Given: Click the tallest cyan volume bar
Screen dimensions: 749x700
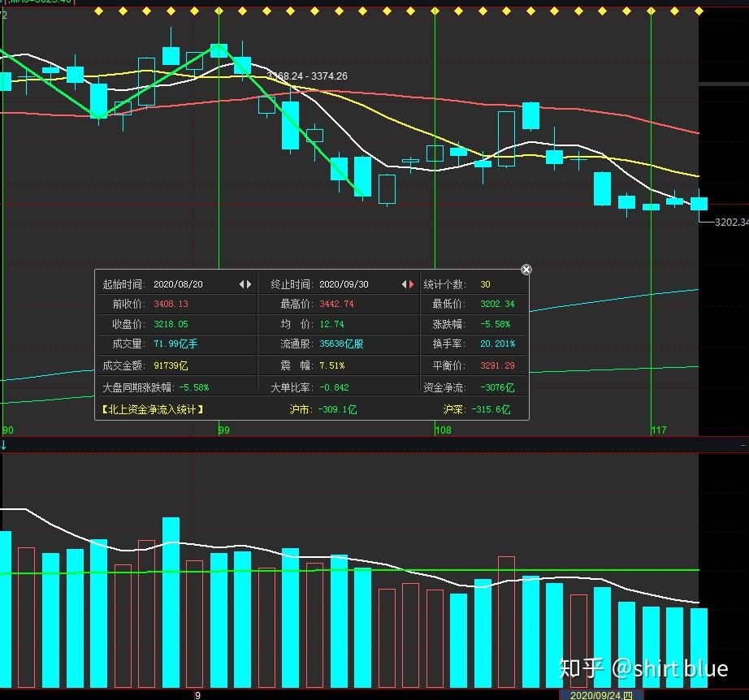Looking at the screenshot, I should click(x=171, y=602).
